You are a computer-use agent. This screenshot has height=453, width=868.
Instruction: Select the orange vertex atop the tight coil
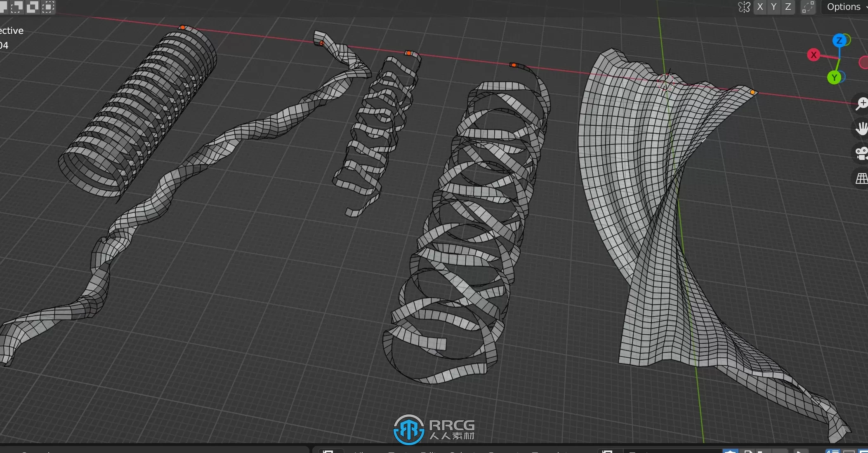tap(182, 28)
